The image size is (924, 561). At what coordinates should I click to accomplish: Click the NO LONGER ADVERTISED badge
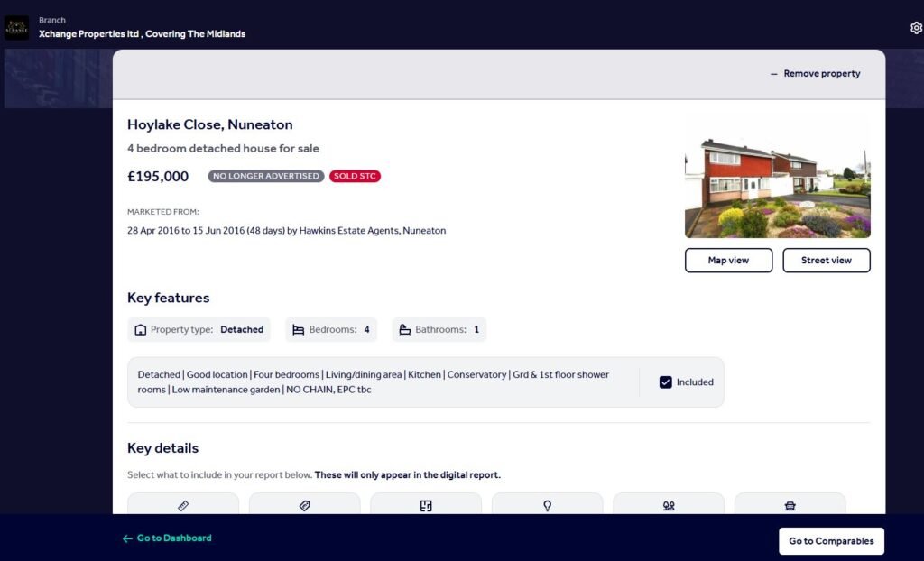coord(266,177)
